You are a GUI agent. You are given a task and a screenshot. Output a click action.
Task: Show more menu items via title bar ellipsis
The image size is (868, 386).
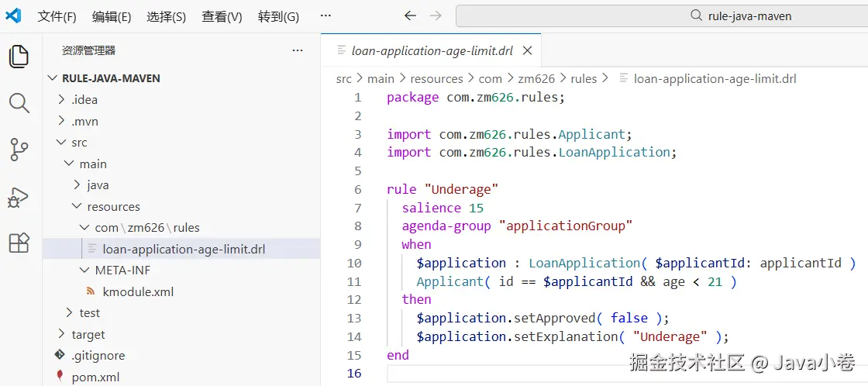tap(325, 16)
